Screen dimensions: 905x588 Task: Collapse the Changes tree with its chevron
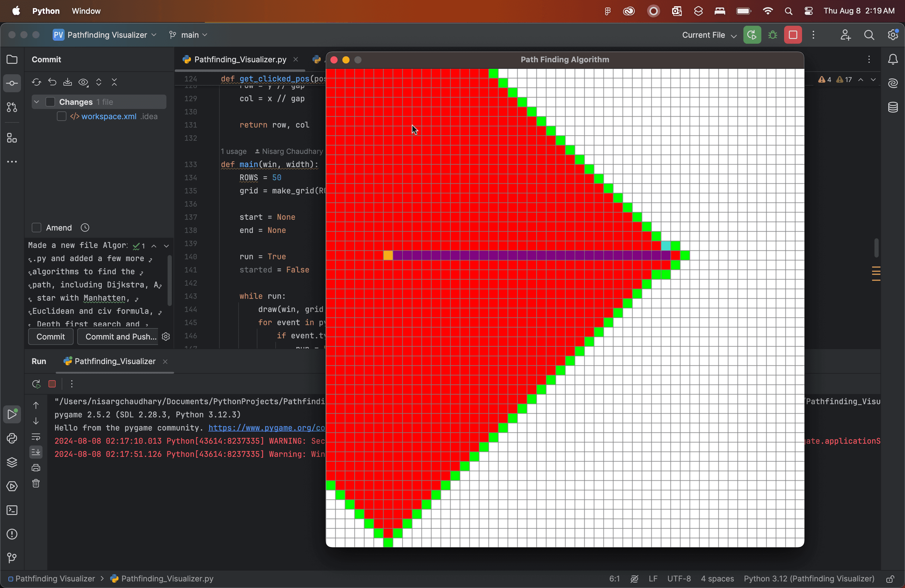point(37,102)
